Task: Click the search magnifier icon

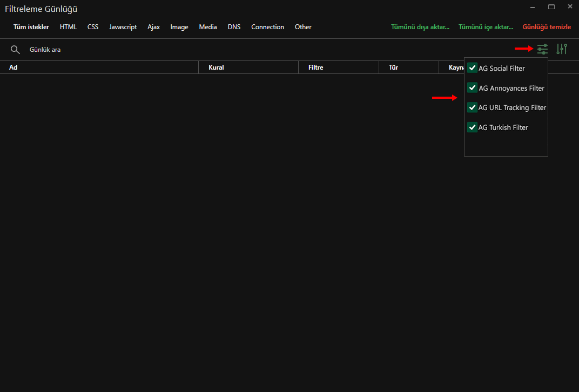Action: click(x=15, y=49)
